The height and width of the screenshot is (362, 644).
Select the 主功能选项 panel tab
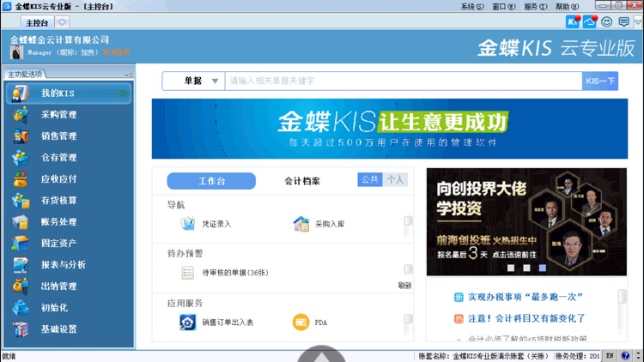(x=25, y=75)
